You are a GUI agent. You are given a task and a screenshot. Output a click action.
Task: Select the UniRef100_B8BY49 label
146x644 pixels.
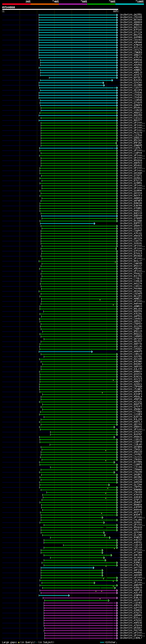(x=131, y=216)
